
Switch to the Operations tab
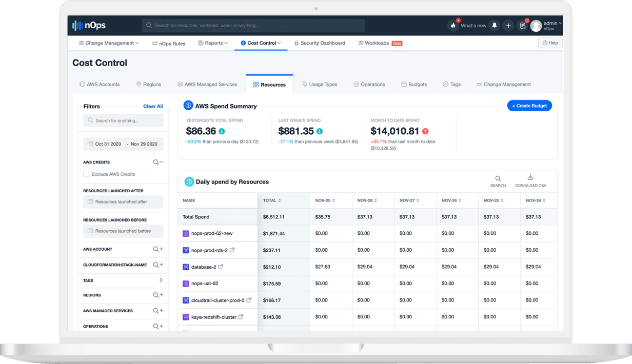369,85
